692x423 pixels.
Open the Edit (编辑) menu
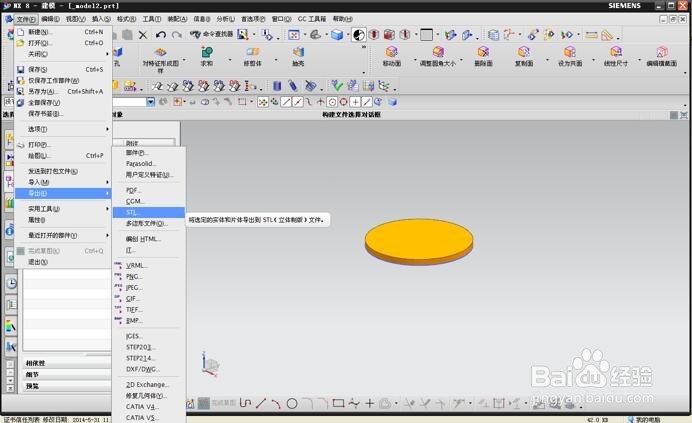tap(50, 19)
